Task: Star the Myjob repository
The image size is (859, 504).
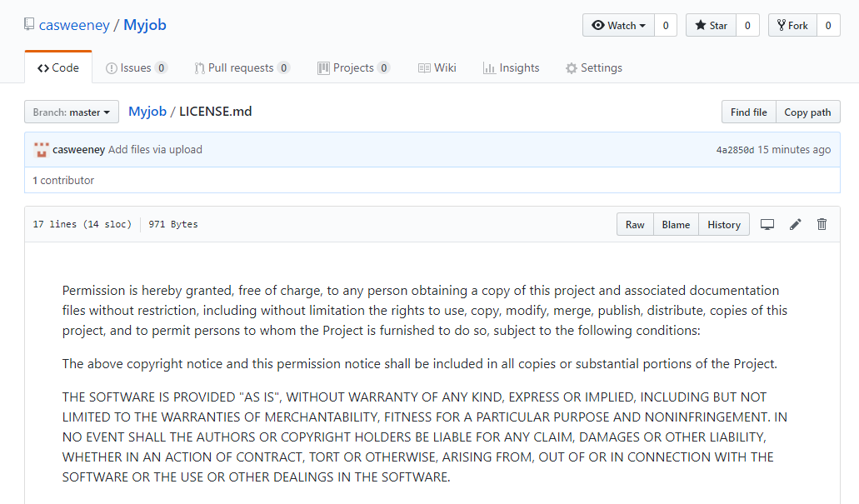Action: [712, 26]
